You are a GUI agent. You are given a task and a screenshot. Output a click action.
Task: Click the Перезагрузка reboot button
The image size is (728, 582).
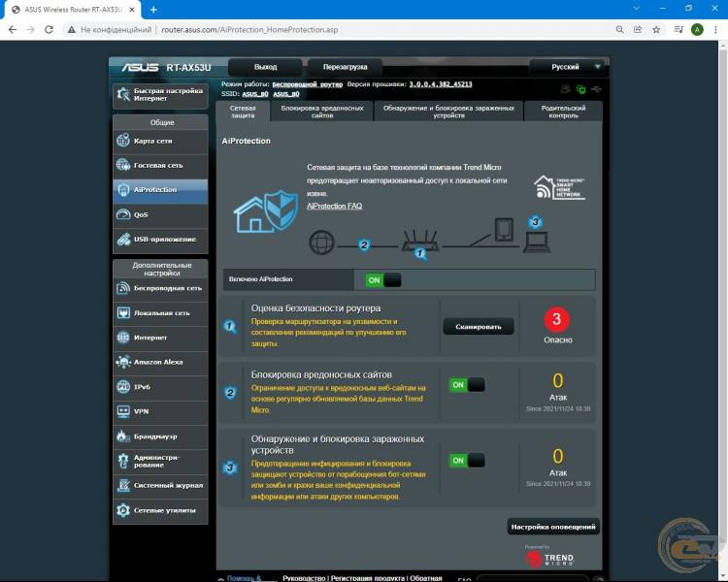click(345, 67)
